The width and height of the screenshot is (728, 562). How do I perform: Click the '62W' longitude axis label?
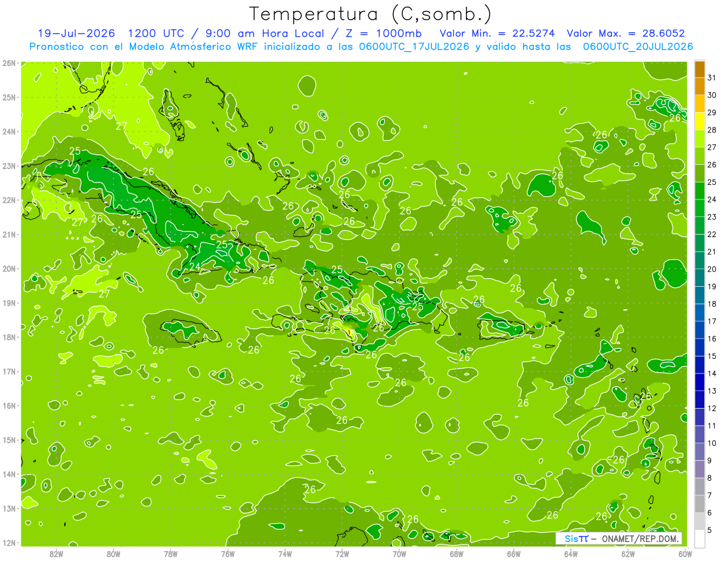click(628, 554)
